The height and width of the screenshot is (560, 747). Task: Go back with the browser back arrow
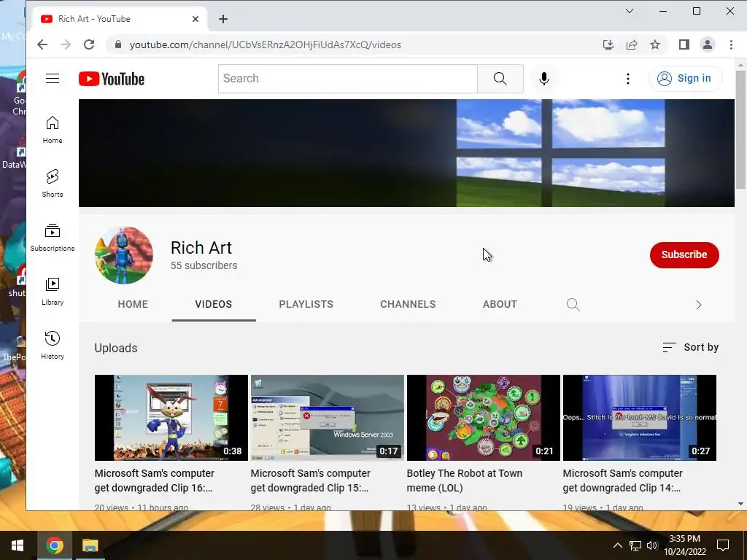pyautogui.click(x=42, y=44)
